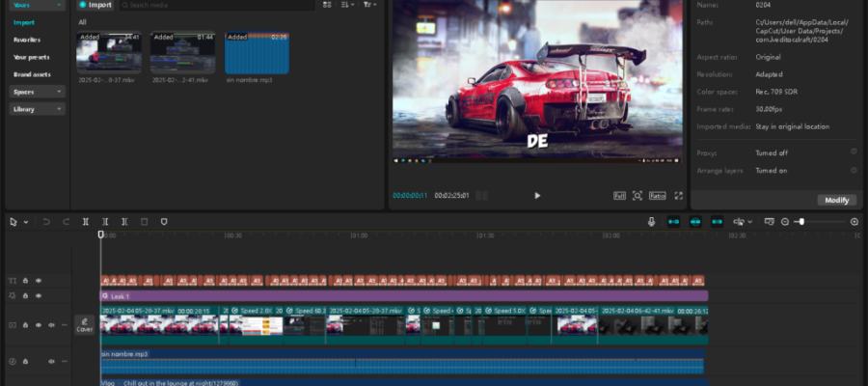Click the fullscreen expand icon in preview
The image size is (868, 386).
coord(679,195)
